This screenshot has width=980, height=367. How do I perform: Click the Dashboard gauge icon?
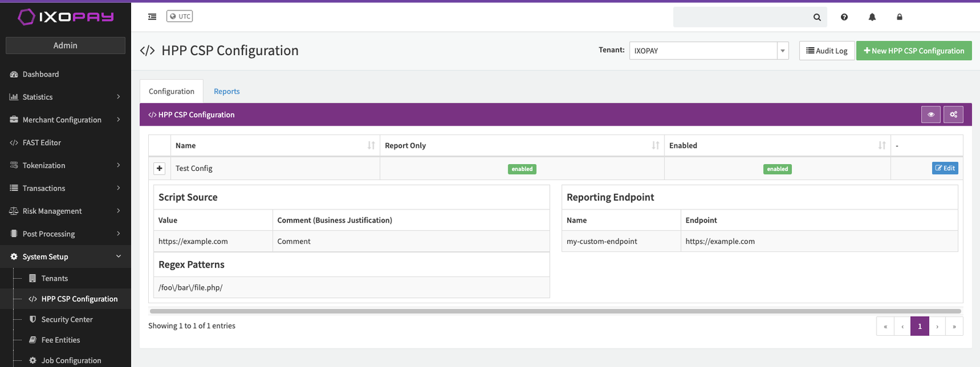click(x=14, y=74)
